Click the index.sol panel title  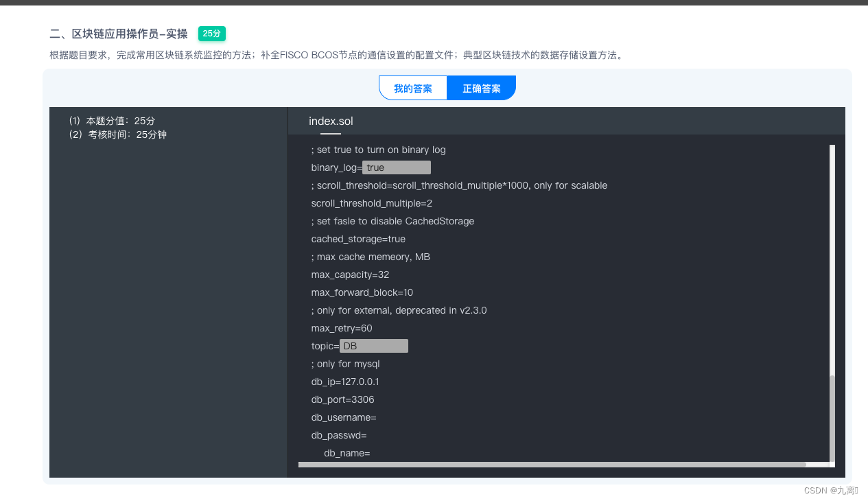[331, 121]
